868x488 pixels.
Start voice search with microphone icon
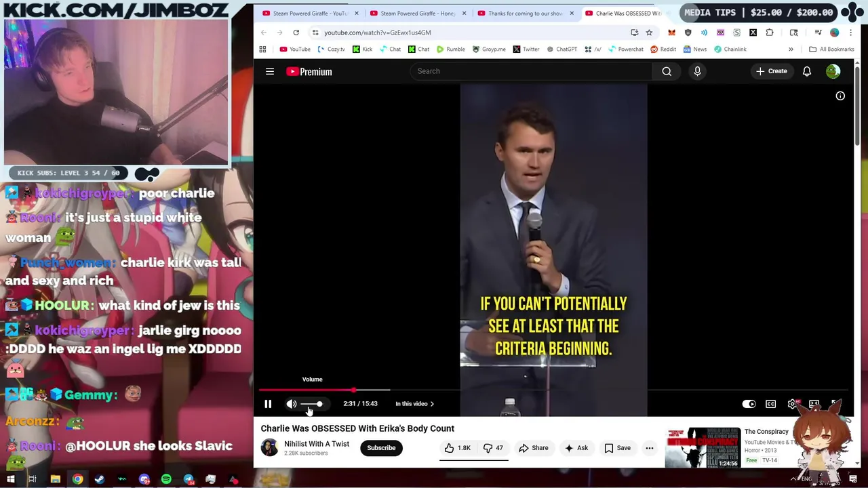coord(697,71)
